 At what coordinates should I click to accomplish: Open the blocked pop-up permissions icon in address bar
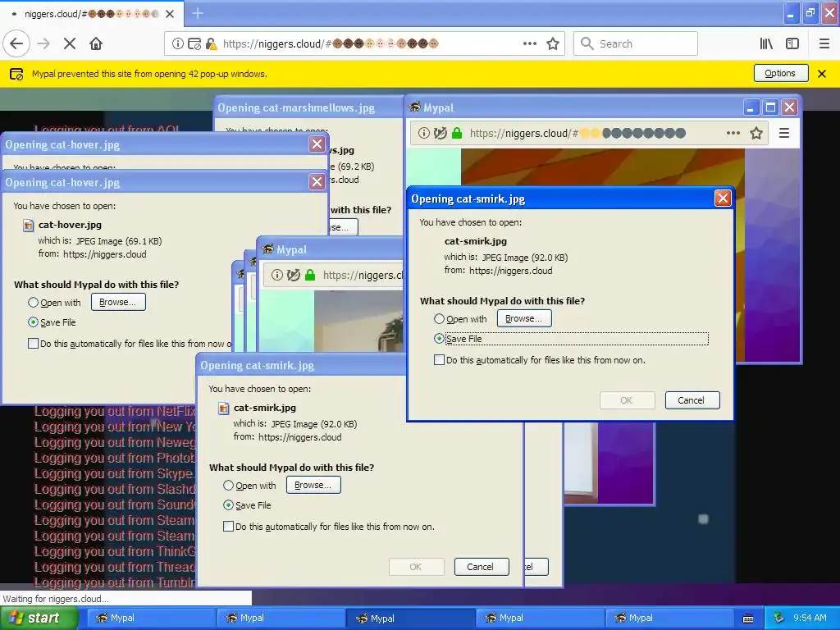point(194,43)
